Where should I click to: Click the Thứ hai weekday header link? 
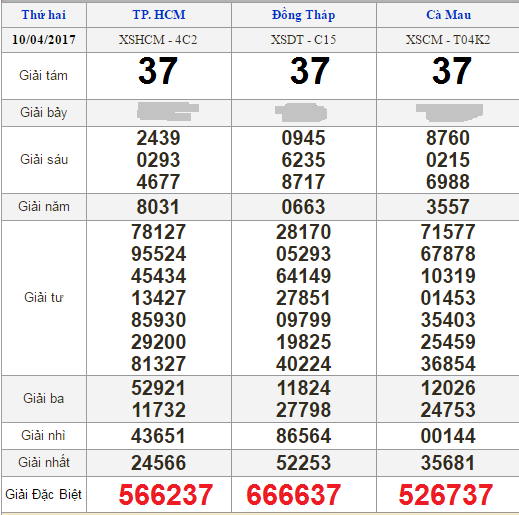tap(44, 15)
